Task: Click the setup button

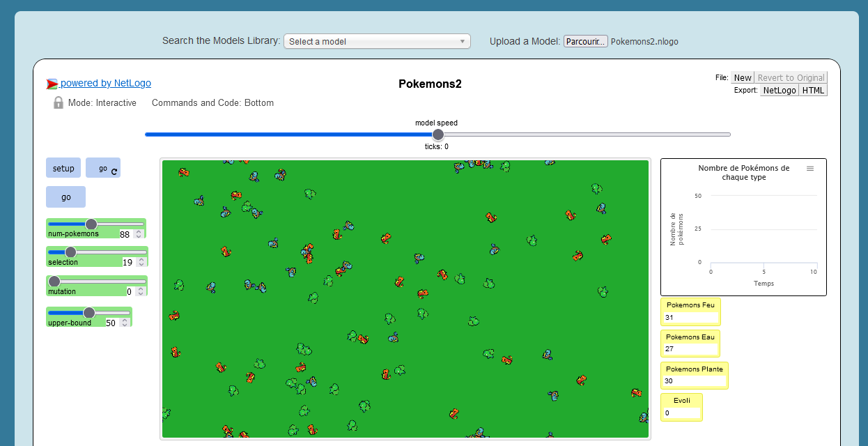Action: pos(63,168)
